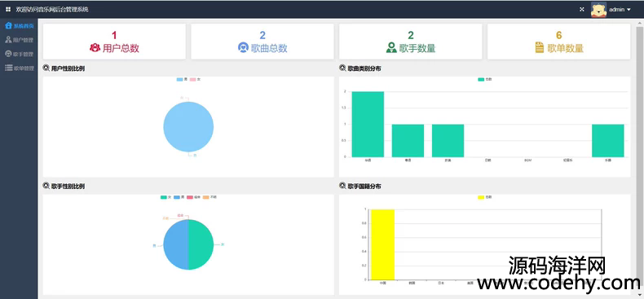The height and width of the screenshot is (299, 644).
Task: Click the yellow 总数 legend swatch in nationality chart
Action: tap(481, 197)
